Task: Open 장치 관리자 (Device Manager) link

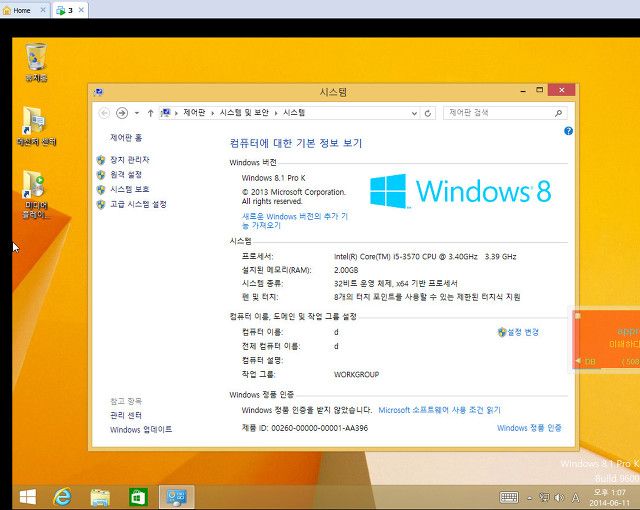Action: [x=130, y=160]
